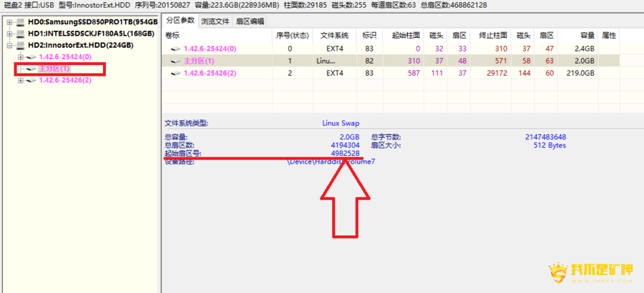Select 主分区(1) partition in the tree
644x293 pixels.
coord(54,69)
